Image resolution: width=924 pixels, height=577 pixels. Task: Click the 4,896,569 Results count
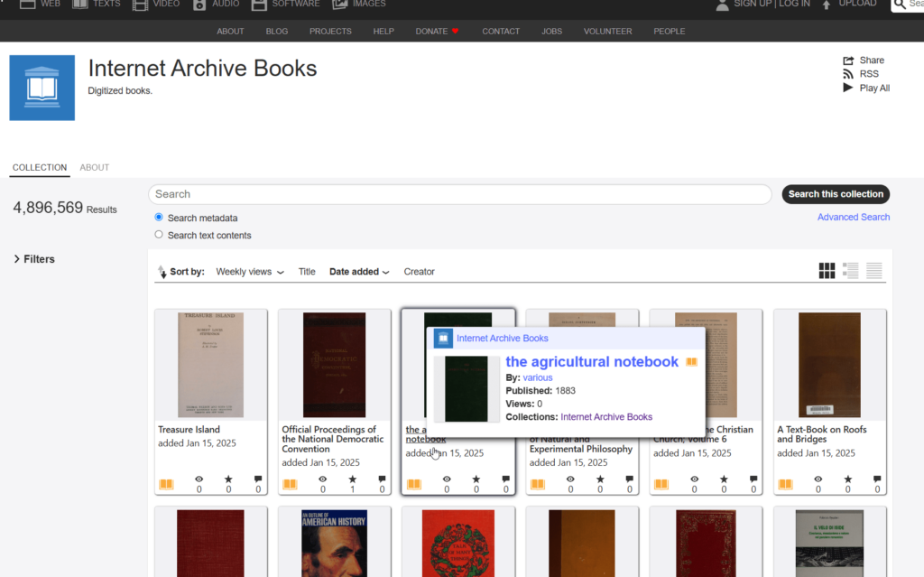click(x=65, y=208)
